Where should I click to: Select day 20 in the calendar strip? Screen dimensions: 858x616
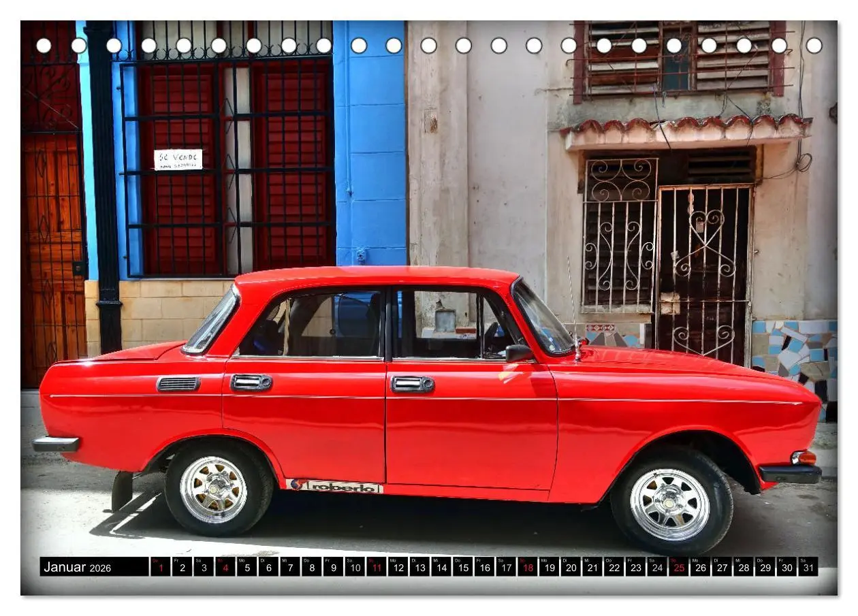click(571, 567)
